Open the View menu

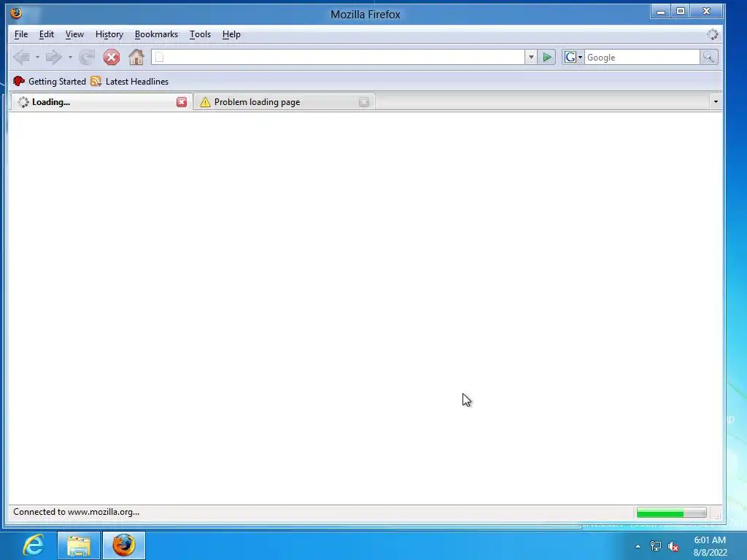tap(75, 34)
